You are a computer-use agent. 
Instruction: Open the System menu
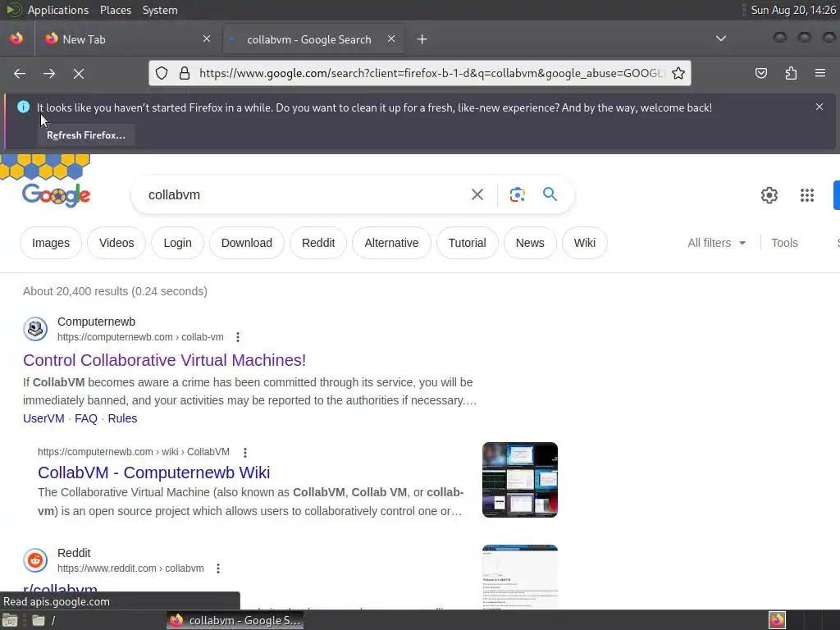coord(160,10)
